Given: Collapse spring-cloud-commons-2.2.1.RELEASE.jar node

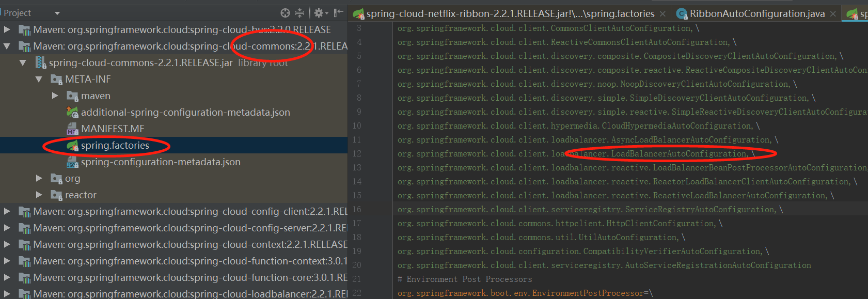Looking at the screenshot, I should [23, 62].
